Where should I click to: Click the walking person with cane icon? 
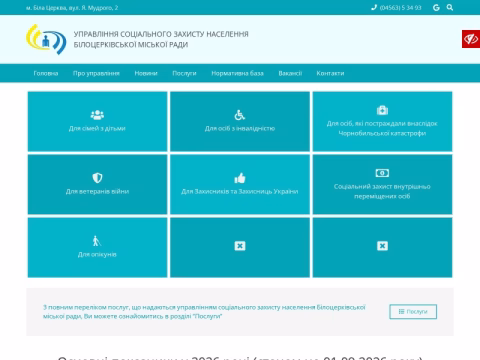click(x=97, y=241)
